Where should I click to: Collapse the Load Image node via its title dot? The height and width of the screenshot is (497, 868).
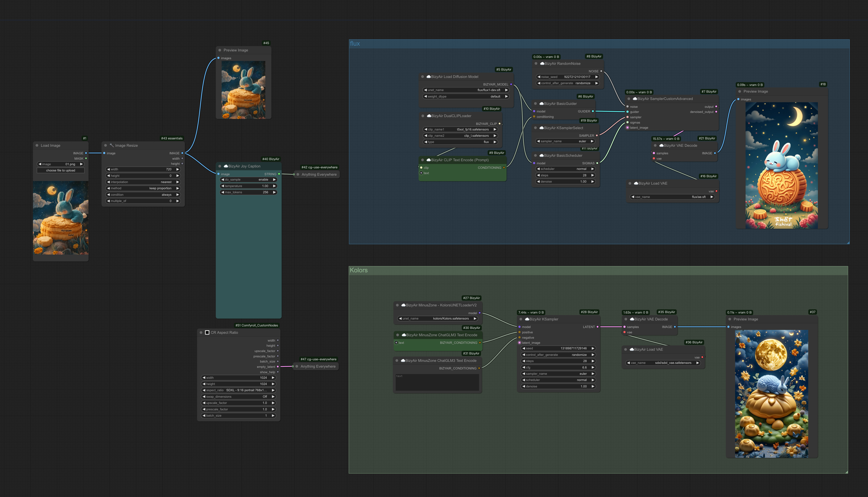(x=37, y=145)
